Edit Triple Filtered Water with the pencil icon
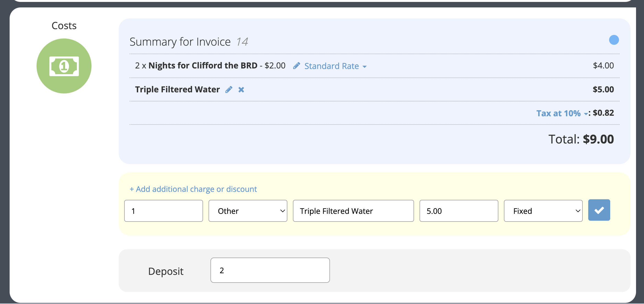The height and width of the screenshot is (304, 644). 229,90
